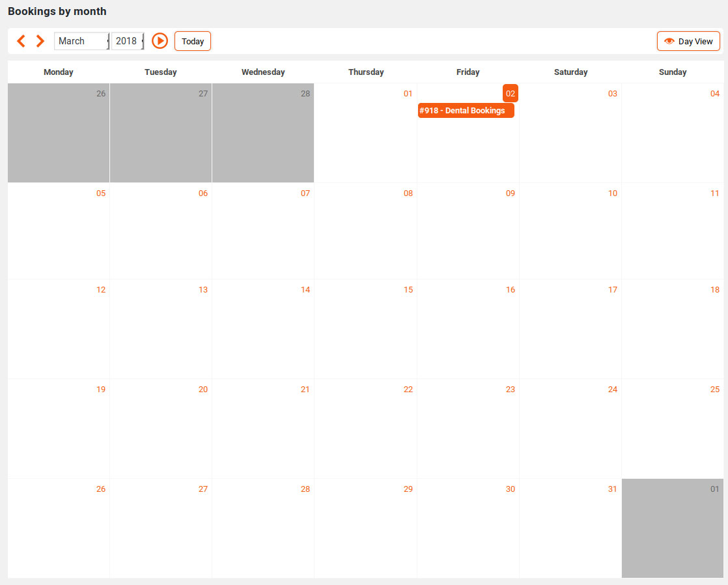The height and width of the screenshot is (585, 728).
Task: Click greyed-out February 28 cell
Action: coord(263,133)
